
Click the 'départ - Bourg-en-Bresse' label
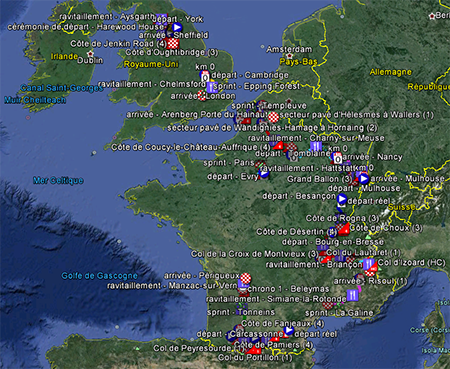[x=333, y=242]
